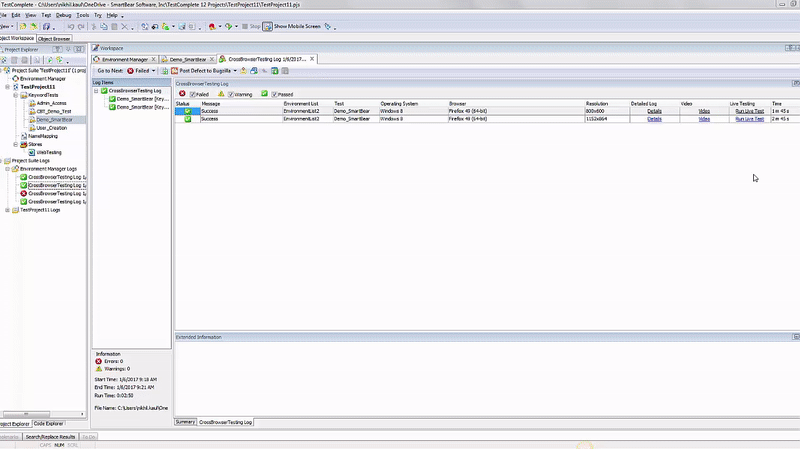
Task: Click the green status icon in first log row
Action: 187,111
